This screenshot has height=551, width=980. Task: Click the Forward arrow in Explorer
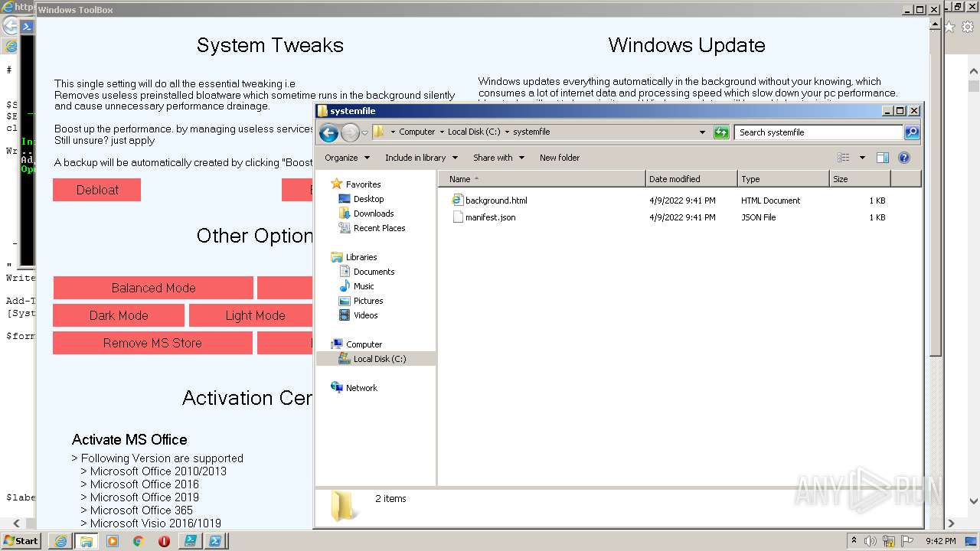tap(350, 132)
